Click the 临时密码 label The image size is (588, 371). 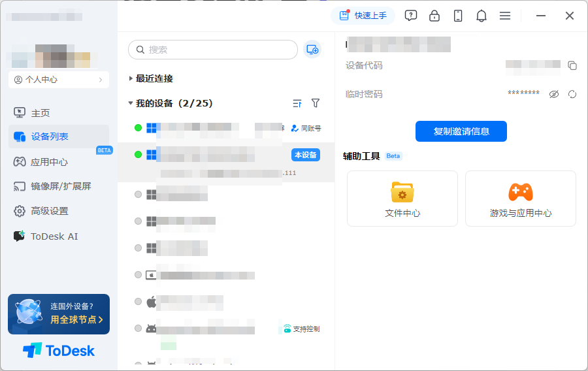tap(364, 94)
